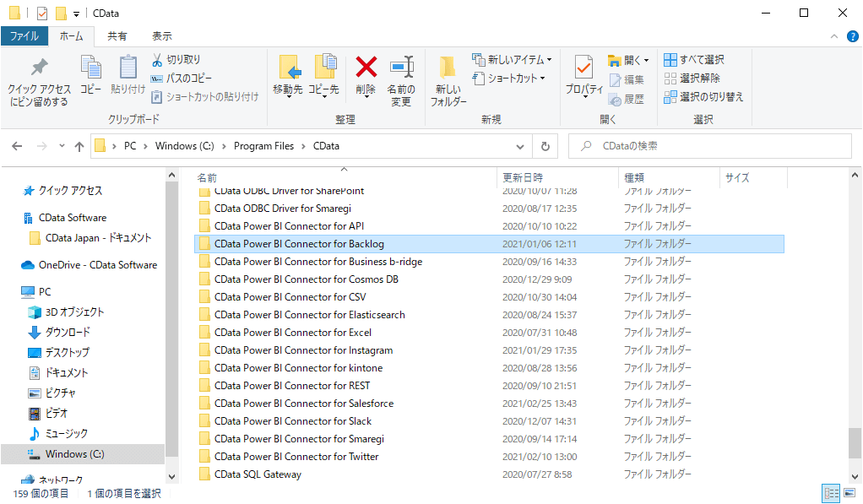Screen dimensions: 863x504
Task: Open the Share (共有) tab
Action: [117, 36]
